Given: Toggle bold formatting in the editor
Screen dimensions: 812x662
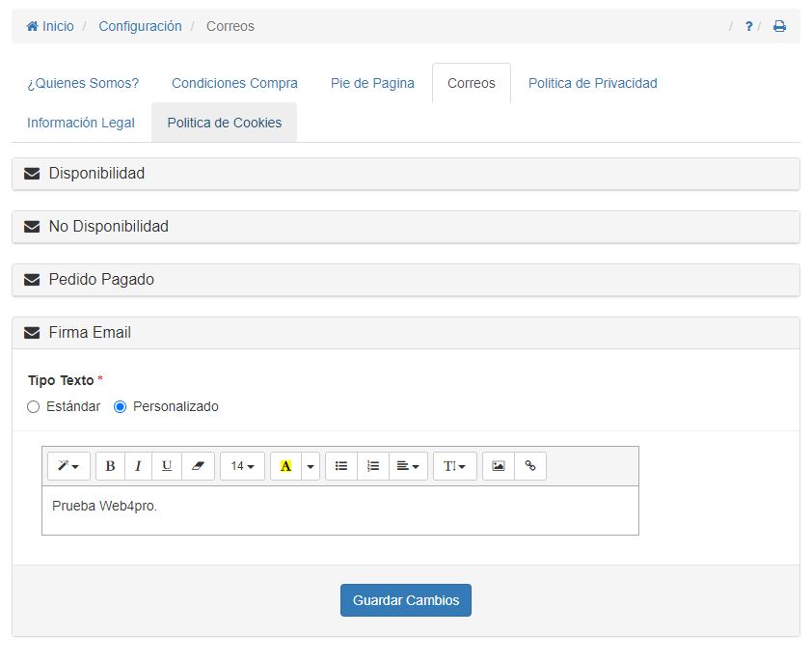Looking at the screenshot, I should [110, 466].
